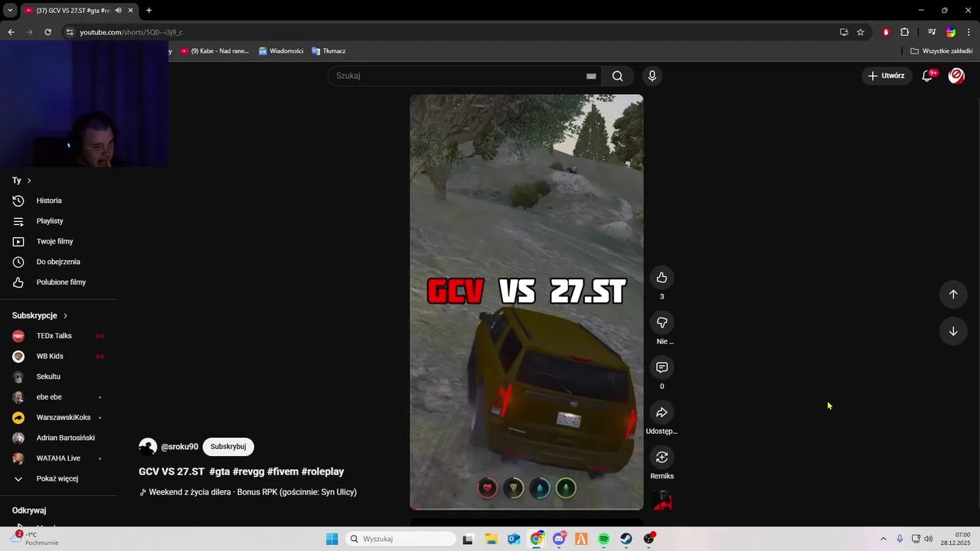The width and height of the screenshot is (980, 551).
Task: Show hidden system tray icons
Action: pyautogui.click(x=883, y=539)
